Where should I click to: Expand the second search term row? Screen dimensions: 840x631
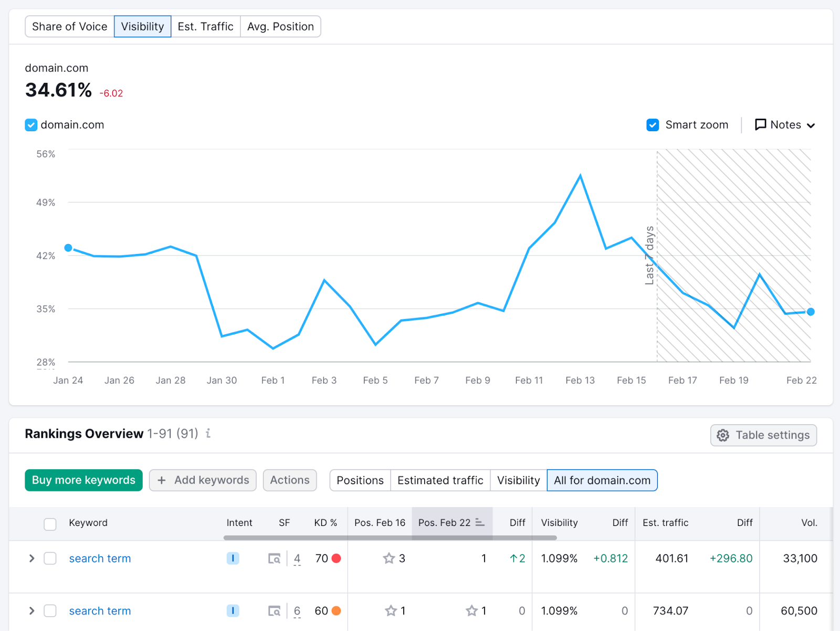(x=31, y=611)
